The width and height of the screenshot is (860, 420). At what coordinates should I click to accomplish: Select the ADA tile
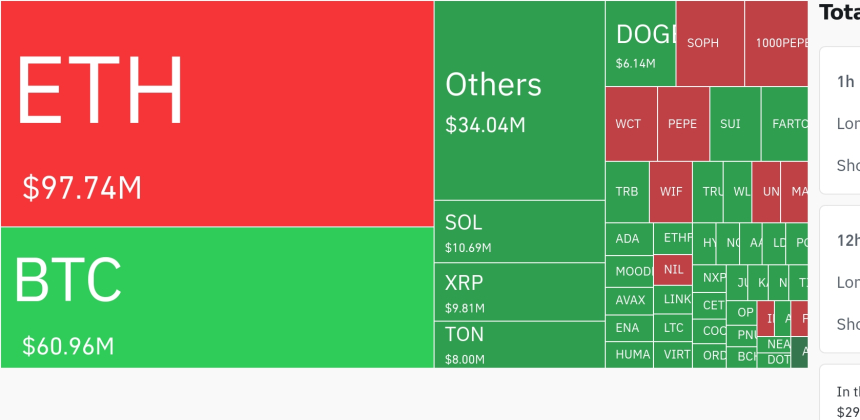(630, 239)
